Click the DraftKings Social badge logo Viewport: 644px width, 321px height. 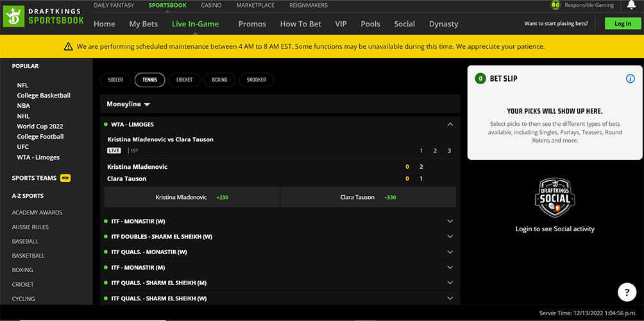tap(555, 198)
